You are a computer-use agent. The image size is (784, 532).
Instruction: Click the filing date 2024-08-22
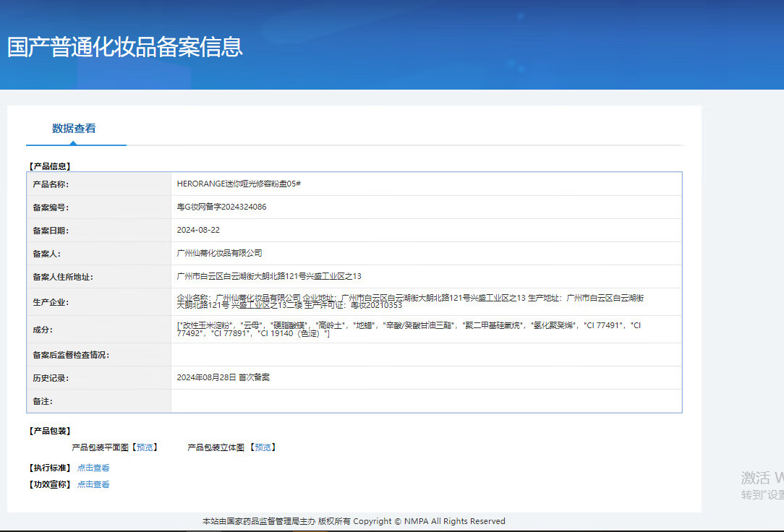[x=198, y=230]
